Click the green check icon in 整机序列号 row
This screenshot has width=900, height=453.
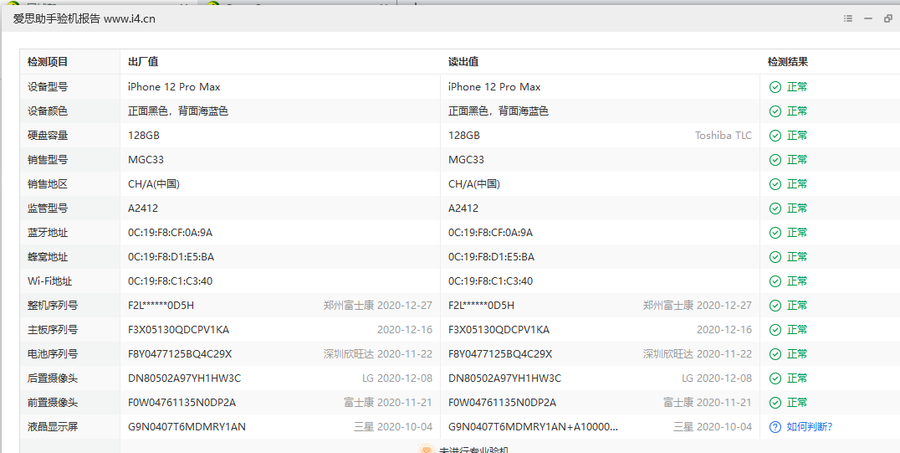(x=775, y=305)
